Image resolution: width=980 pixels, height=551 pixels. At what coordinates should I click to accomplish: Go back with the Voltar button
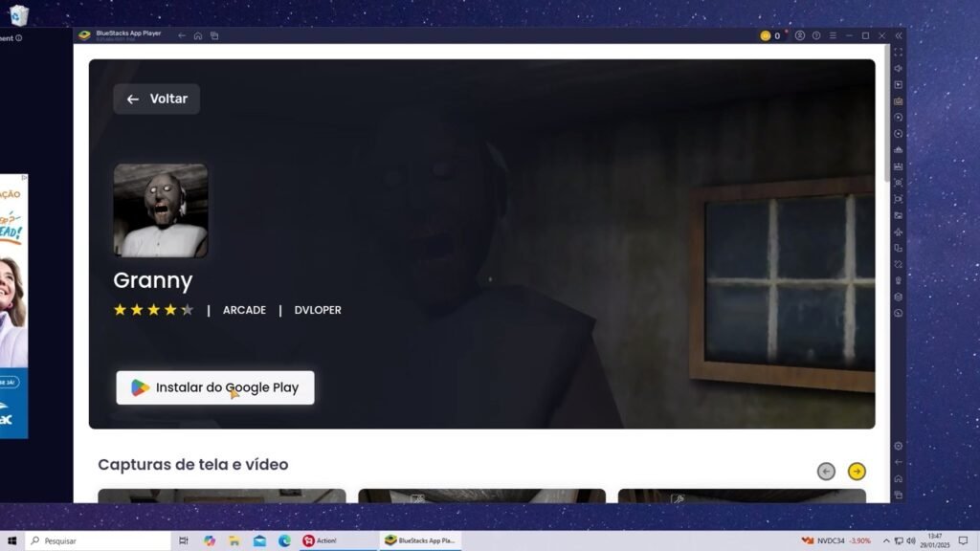coord(157,99)
